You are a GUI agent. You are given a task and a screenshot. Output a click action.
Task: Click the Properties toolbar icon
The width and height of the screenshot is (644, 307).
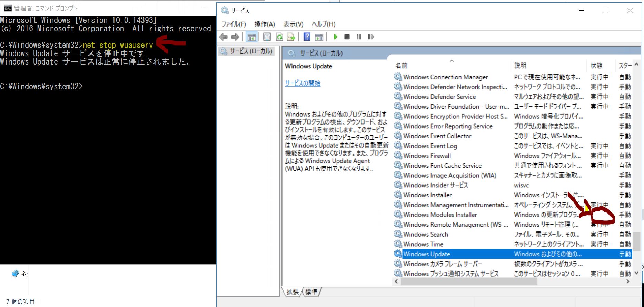(267, 37)
